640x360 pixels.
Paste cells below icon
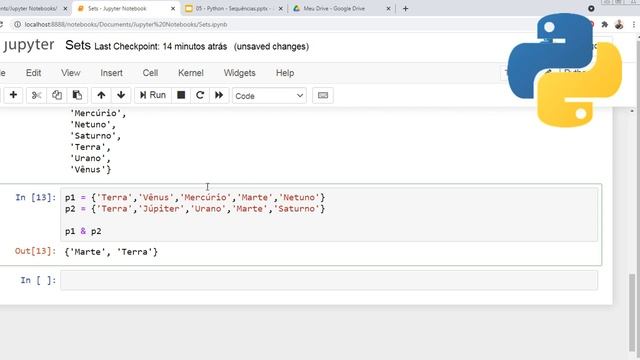pyautogui.click(x=77, y=95)
